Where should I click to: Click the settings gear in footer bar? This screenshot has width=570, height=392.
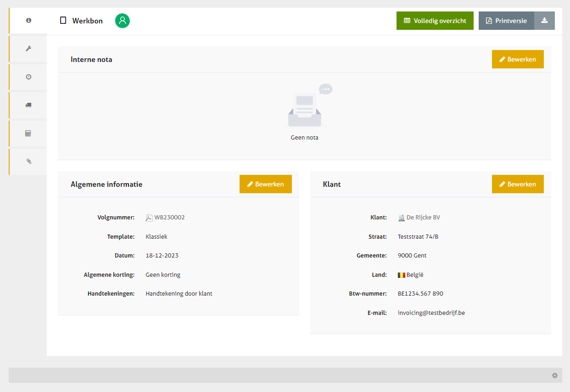(x=555, y=375)
